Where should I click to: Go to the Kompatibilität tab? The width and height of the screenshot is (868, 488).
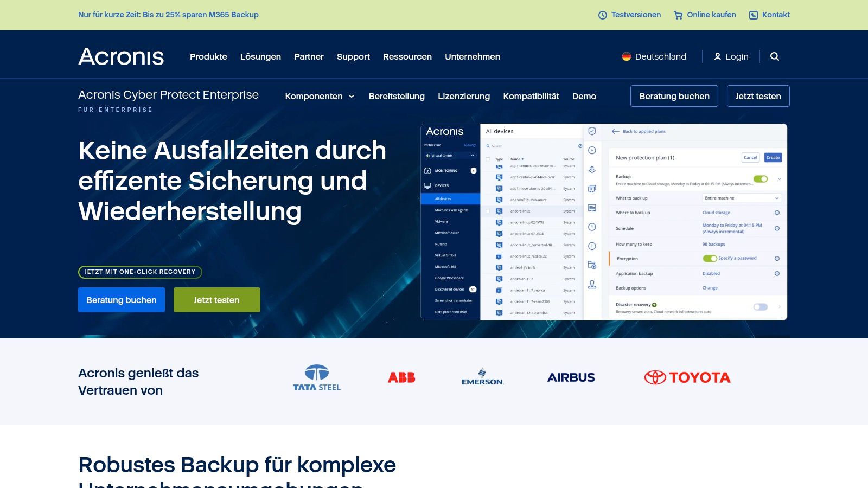point(531,96)
